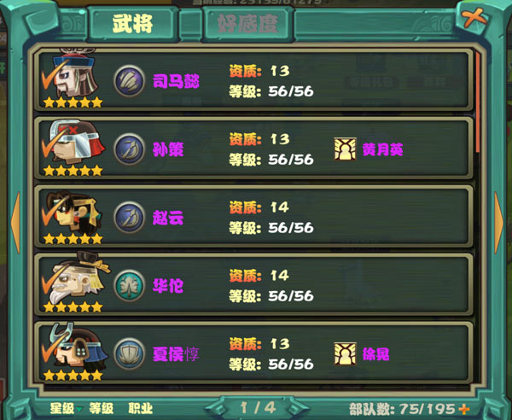This screenshot has height=420, width=512.
Task: Click Zhao Yun's class emblem icon
Action: 130,217
